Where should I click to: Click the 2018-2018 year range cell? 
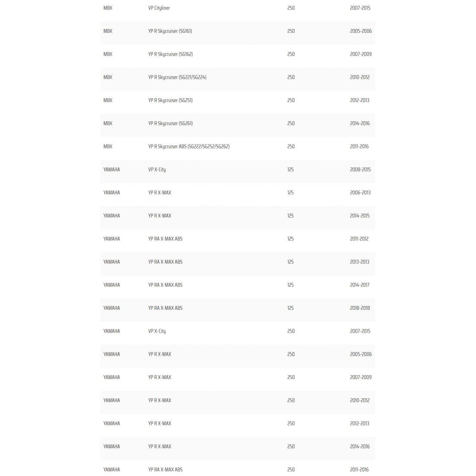[x=360, y=308]
